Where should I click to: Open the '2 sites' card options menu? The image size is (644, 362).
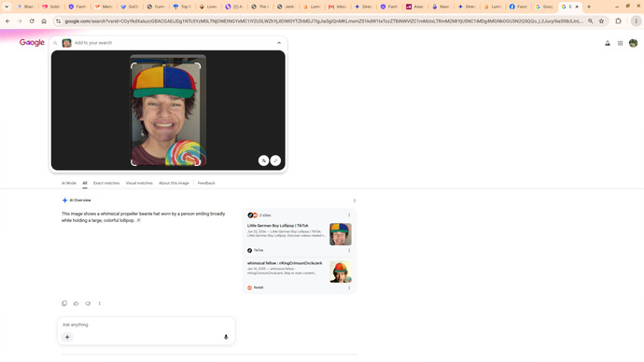pos(349,216)
